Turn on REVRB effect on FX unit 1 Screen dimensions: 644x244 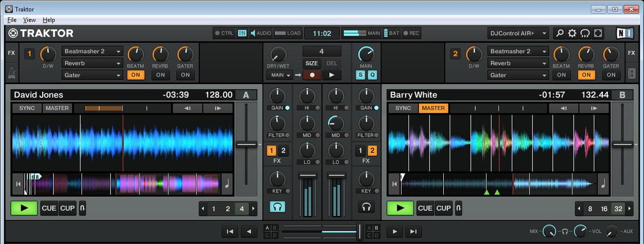[x=160, y=75]
